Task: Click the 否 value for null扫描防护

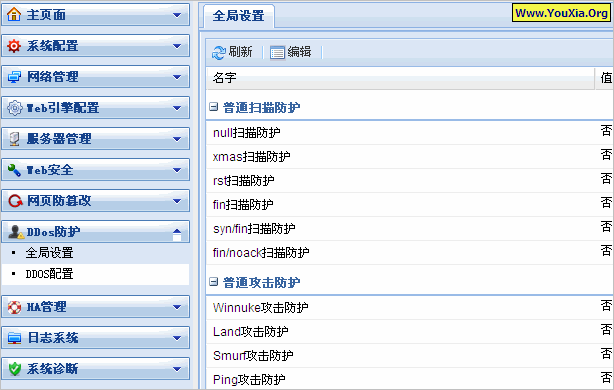Action: [606, 130]
